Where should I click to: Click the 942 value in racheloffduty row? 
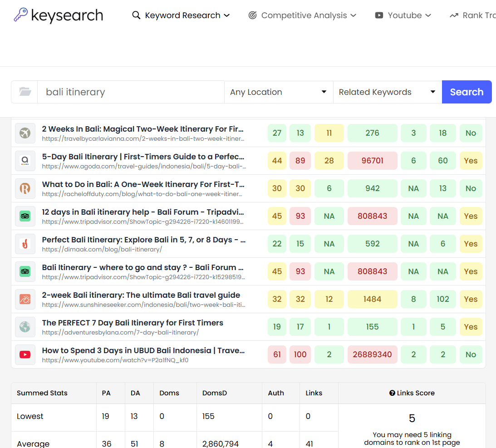coord(372,188)
